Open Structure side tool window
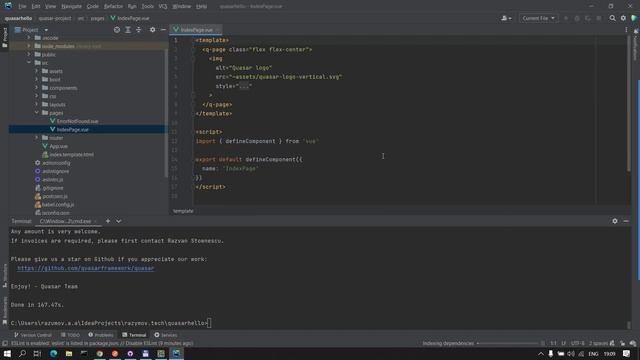 tap(4, 276)
